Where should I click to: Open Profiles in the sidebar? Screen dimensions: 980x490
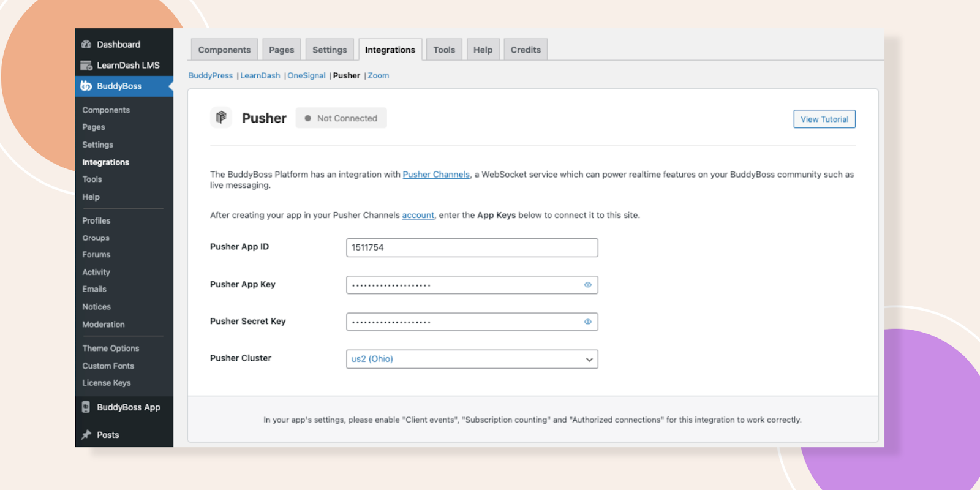point(97,221)
